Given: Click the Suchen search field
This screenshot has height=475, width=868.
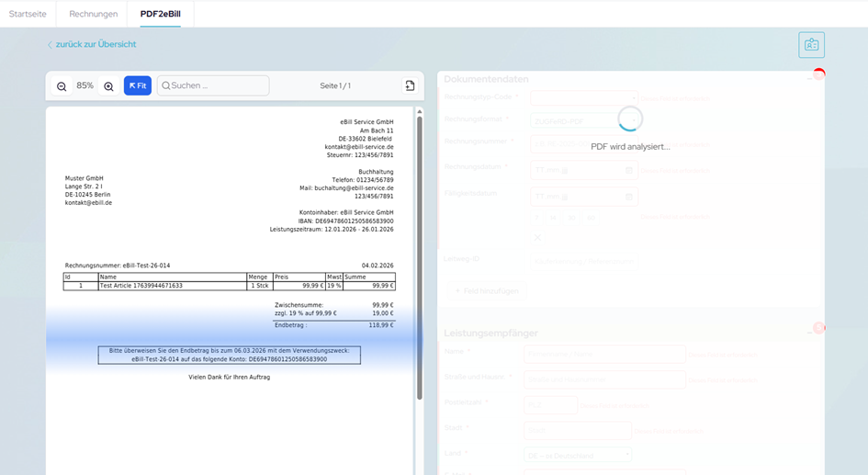Looking at the screenshot, I should 213,85.
